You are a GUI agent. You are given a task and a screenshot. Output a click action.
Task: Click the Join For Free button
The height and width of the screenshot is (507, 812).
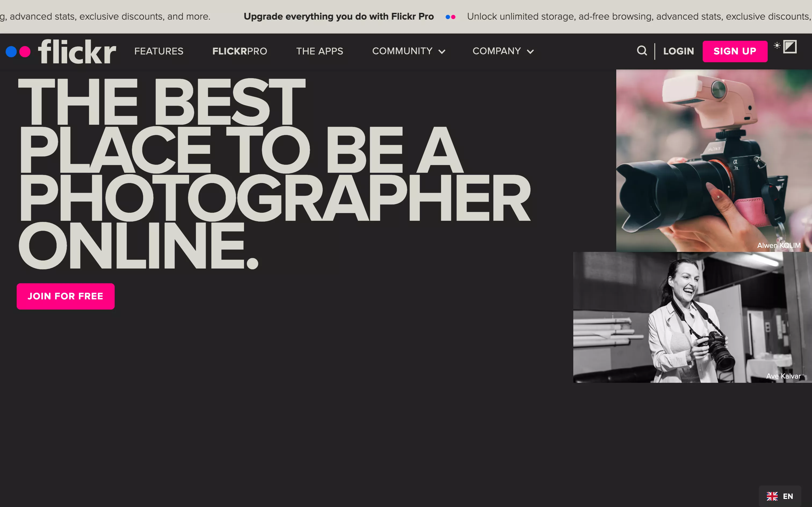66,296
